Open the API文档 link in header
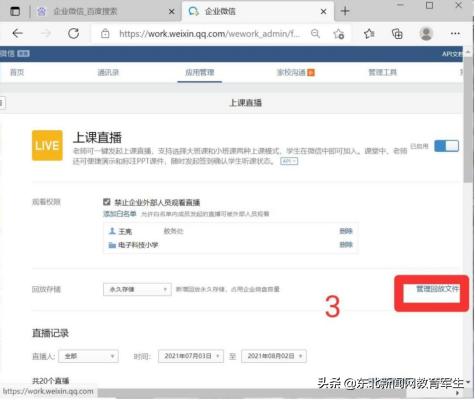475x400 pixels. [x=452, y=54]
